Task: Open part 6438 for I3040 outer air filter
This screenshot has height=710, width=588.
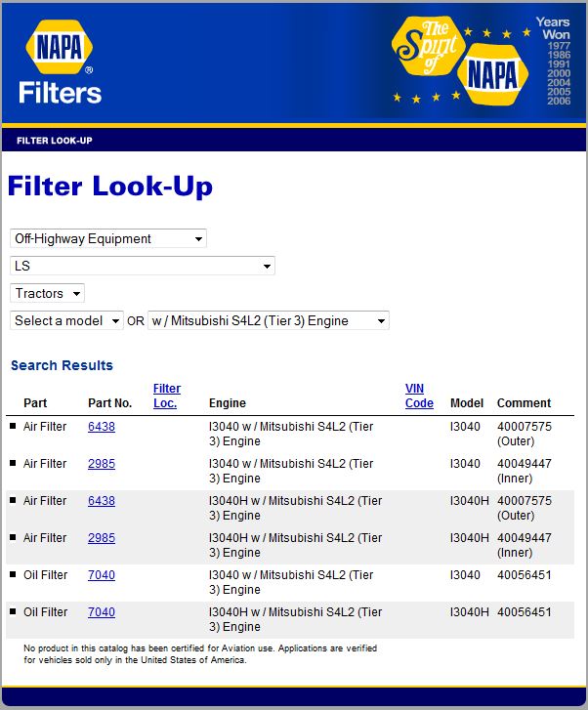Action: click(102, 427)
